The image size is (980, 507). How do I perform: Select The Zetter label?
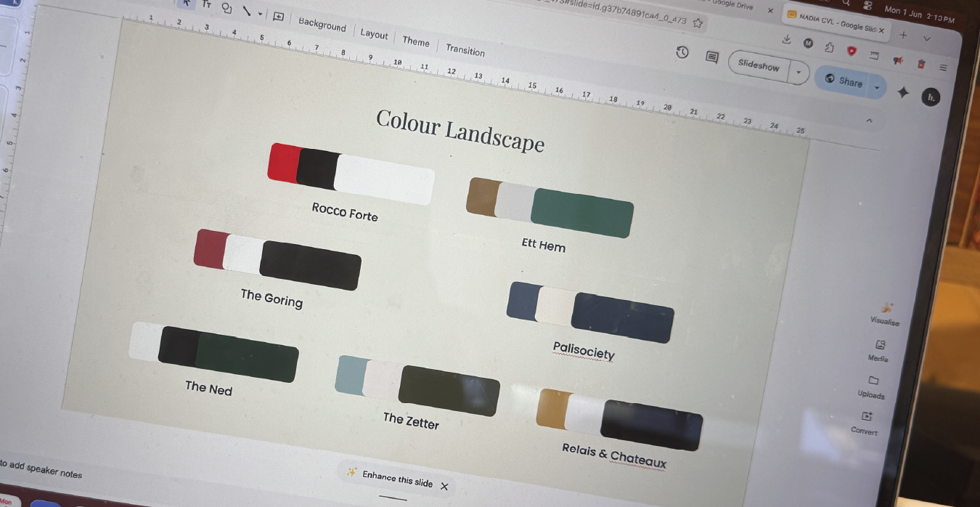411,420
